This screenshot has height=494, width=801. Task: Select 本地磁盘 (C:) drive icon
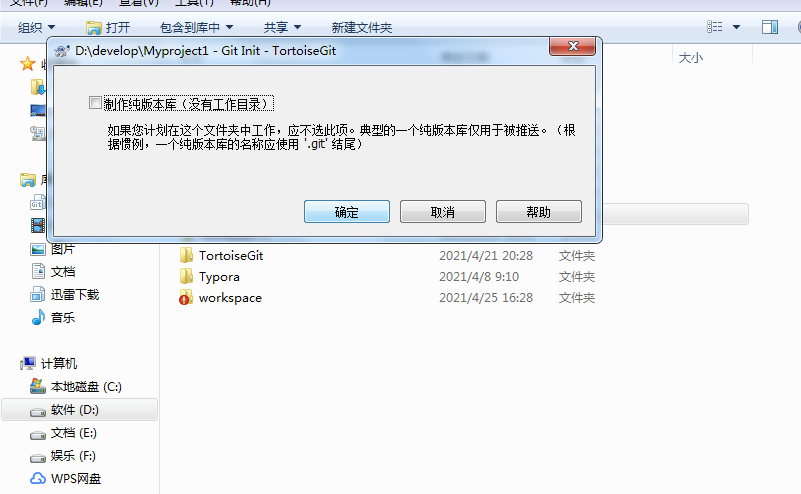(38, 386)
